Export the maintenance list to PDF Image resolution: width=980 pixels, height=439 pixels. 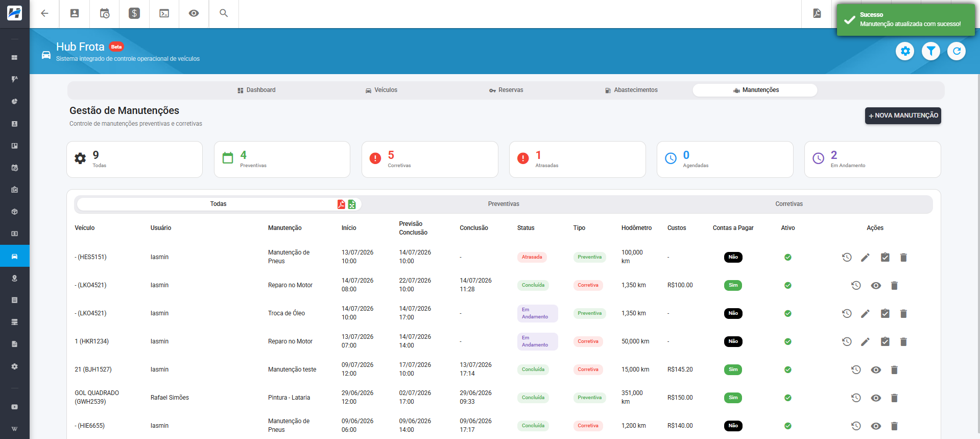click(341, 204)
